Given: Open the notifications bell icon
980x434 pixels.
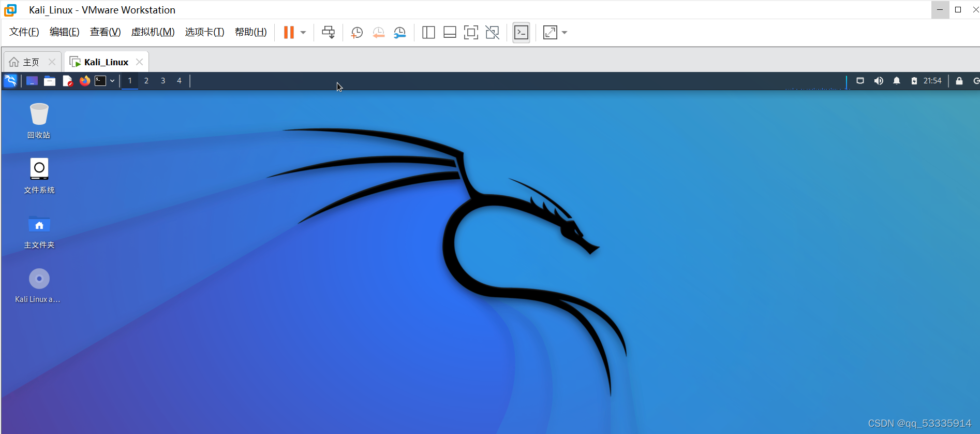Looking at the screenshot, I should [897, 81].
